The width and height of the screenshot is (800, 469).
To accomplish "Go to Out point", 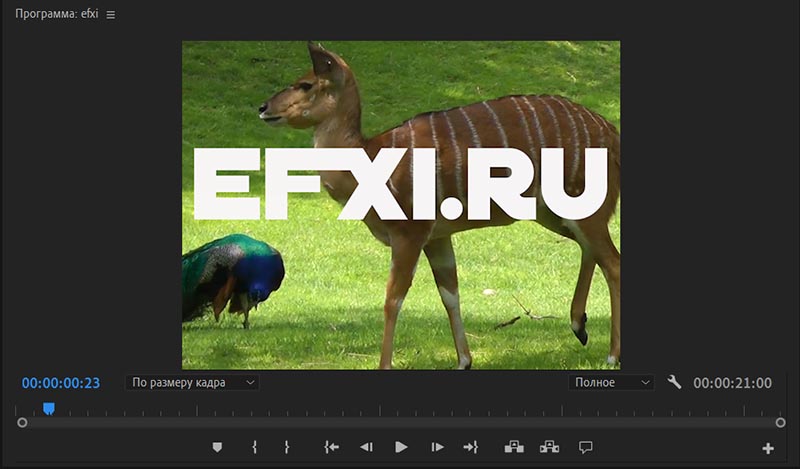I will (x=471, y=447).
